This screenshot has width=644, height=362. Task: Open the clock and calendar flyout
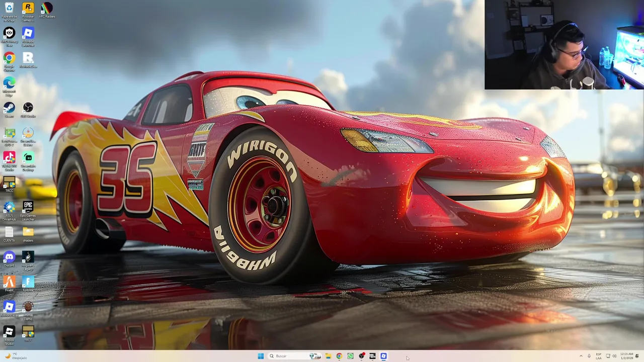(627, 356)
